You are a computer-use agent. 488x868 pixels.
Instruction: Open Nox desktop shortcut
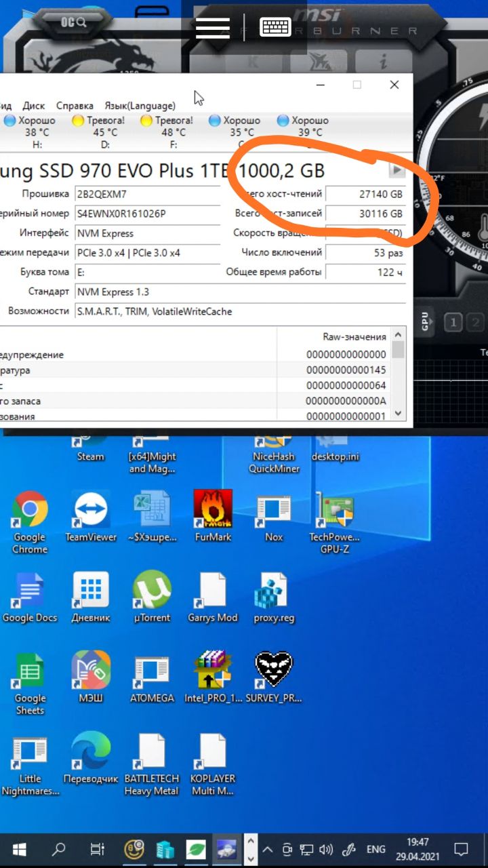[x=274, y=517]
